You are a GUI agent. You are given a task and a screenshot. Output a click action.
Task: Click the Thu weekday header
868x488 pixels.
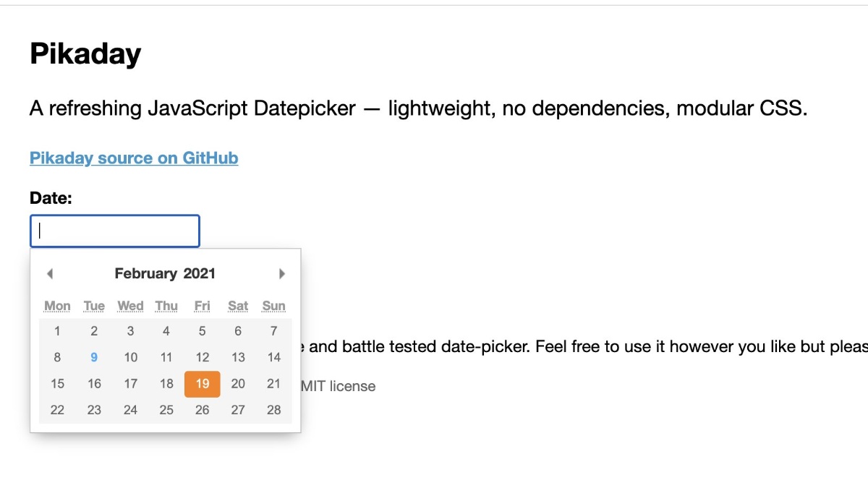click(166, 306)
